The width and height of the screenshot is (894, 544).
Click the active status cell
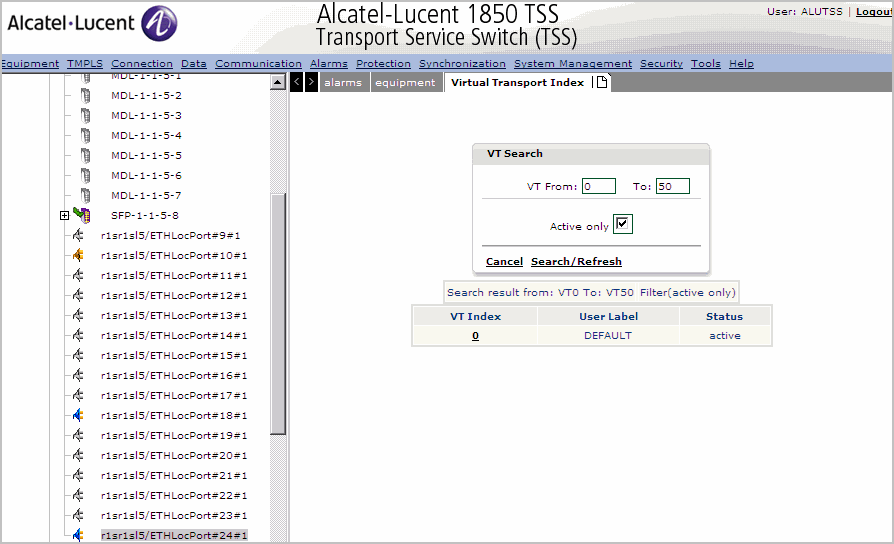[x=725, y=335]
